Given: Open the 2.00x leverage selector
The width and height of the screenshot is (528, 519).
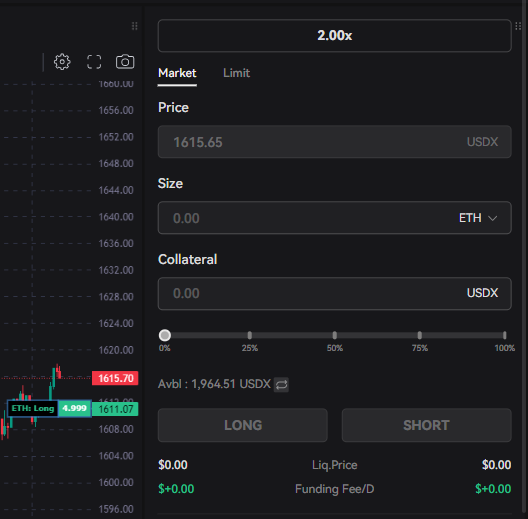Looking at the screenshot, I should [x=334, y=35].
